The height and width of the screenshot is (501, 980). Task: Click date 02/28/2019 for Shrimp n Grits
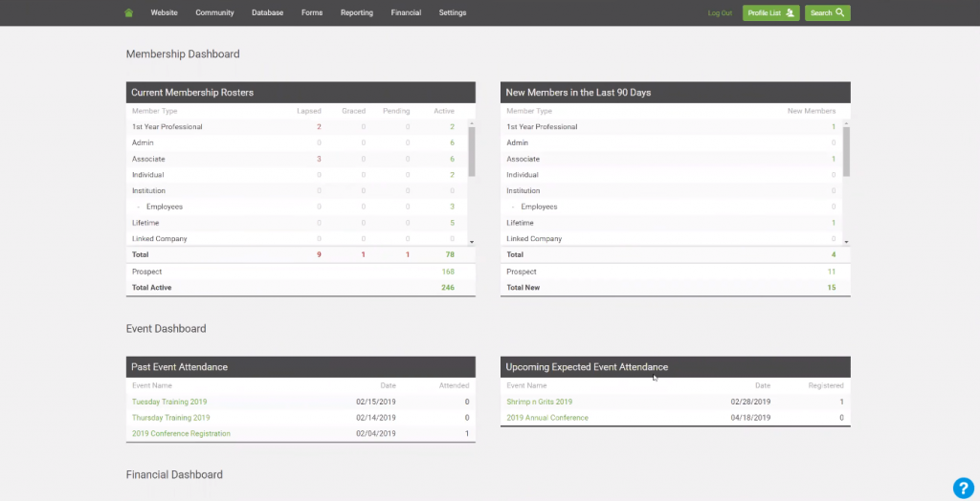click(750, 402)
